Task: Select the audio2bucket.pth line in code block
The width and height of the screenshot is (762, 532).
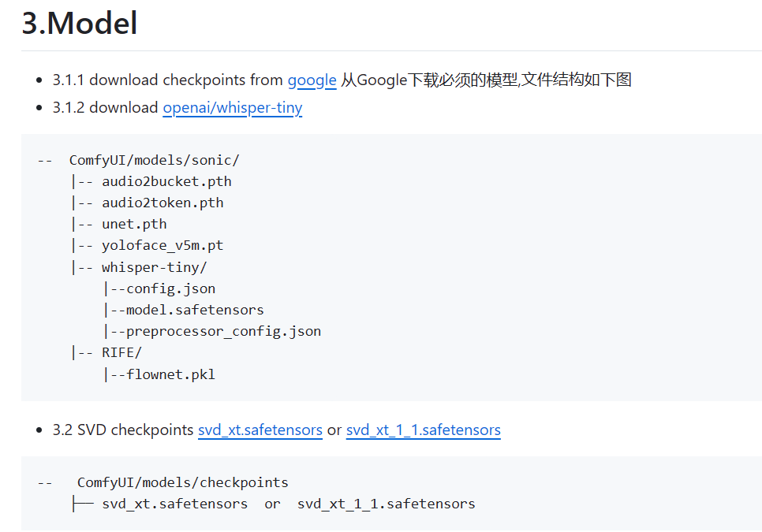Action: point(166,181)
